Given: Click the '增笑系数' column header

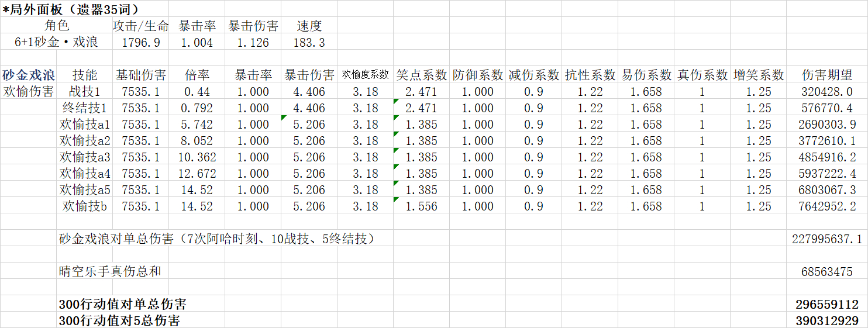Looking at the screenshot, I should 758,75.
